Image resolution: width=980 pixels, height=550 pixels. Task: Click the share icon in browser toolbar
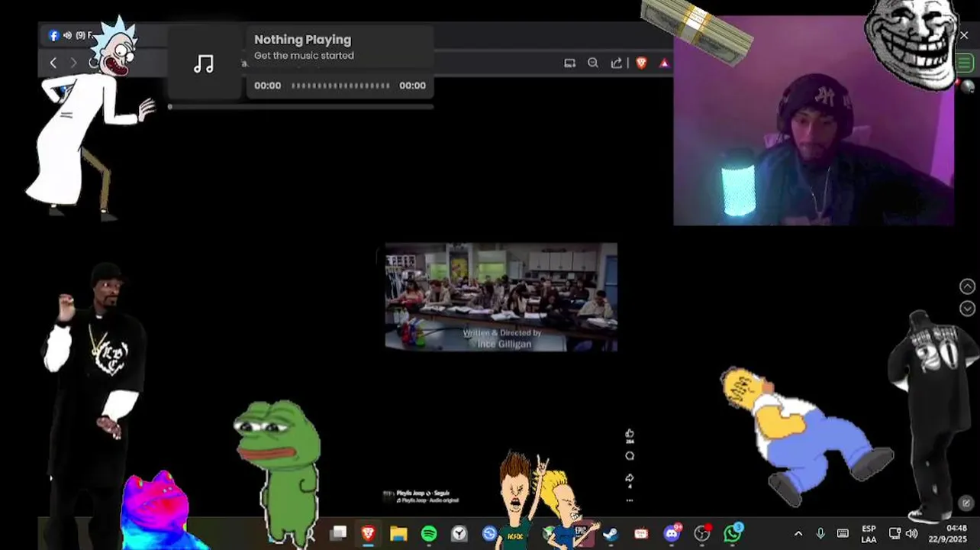(617, 63)
